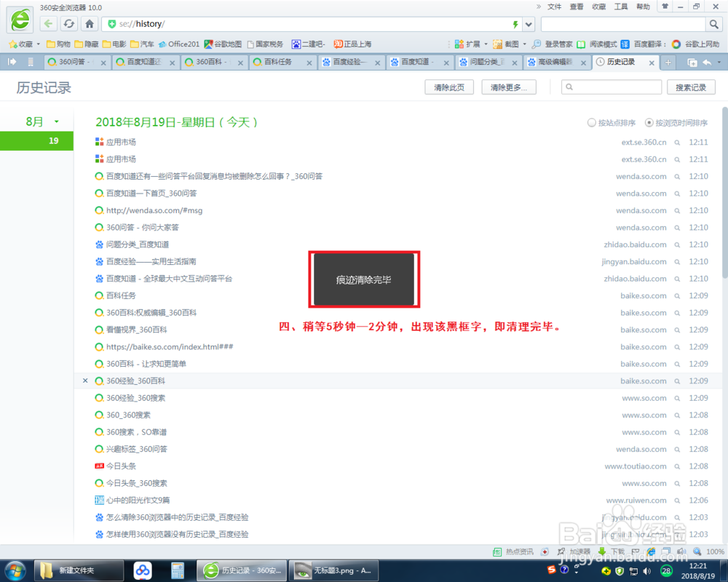Image resolution: width=728 pixels, height=582 pixels.
Task: Click the Baidu Netdisk taskbar icon
Action: (143, 570)
